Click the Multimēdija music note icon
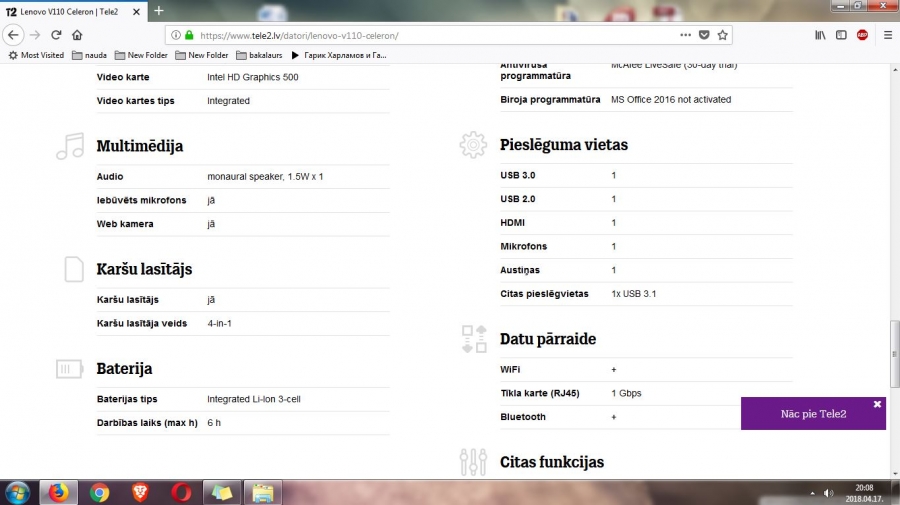Viewport: 900px width, 505px height. 71,146
